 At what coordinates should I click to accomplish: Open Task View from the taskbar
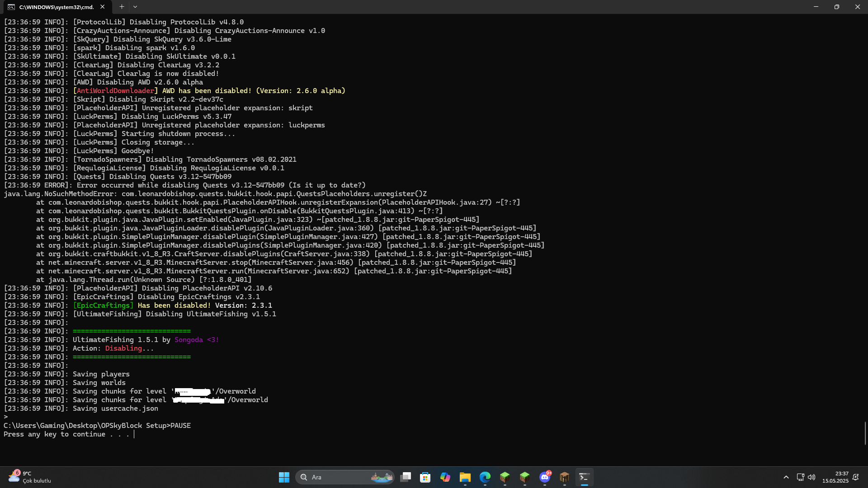coord(406,477)
